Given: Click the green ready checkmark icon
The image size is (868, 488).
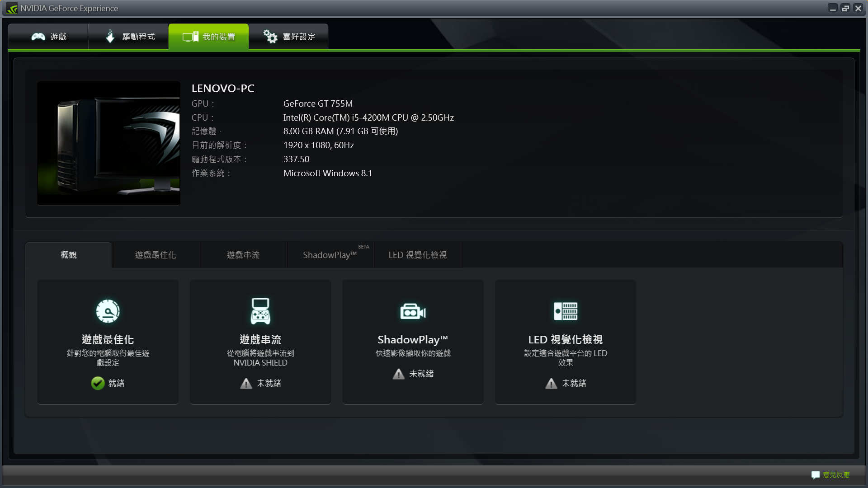Looking at the screenshot, I should point(98,383).
